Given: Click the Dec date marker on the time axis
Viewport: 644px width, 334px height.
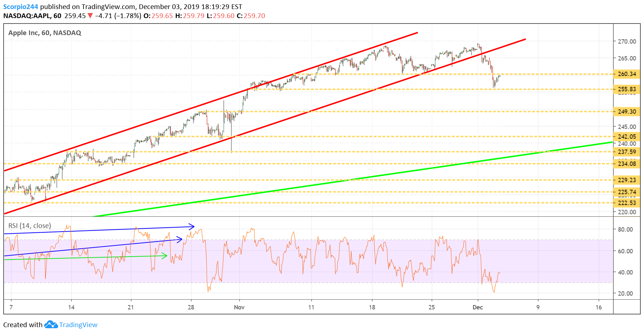Looking at the screenshot, I should coord(478,307).
